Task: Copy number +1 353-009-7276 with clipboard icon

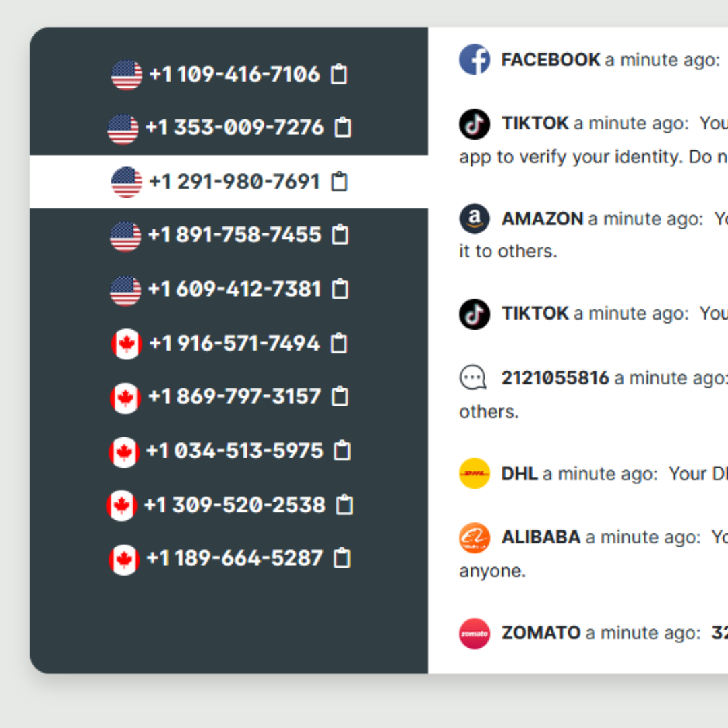Action: [342, 127]
